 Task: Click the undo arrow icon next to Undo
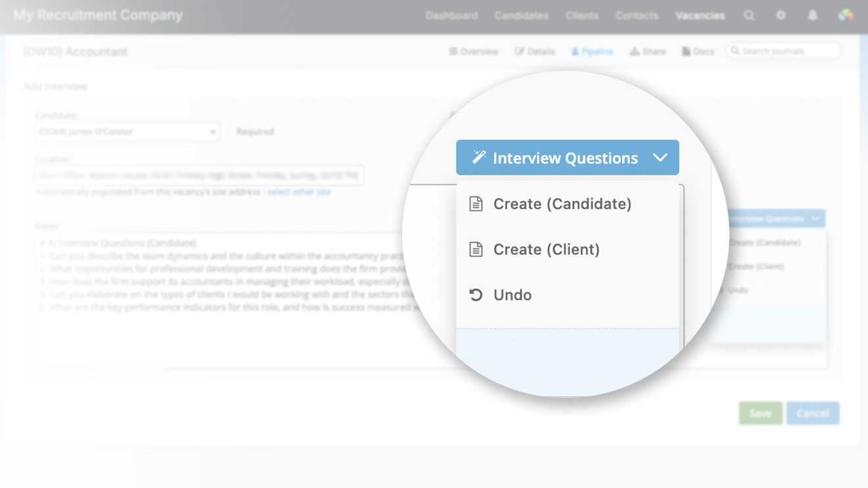click(x=475, y=294)
